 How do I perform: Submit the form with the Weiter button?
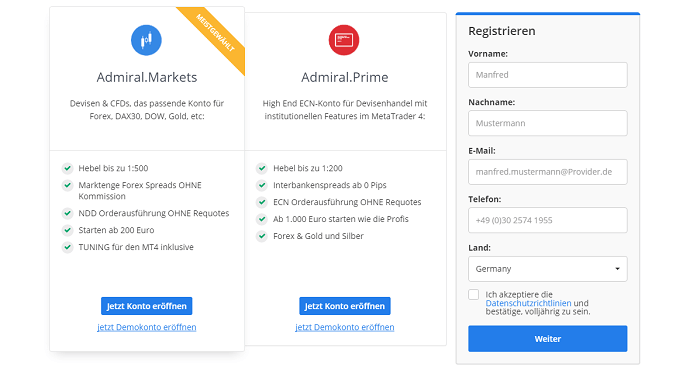coord(547,339)
